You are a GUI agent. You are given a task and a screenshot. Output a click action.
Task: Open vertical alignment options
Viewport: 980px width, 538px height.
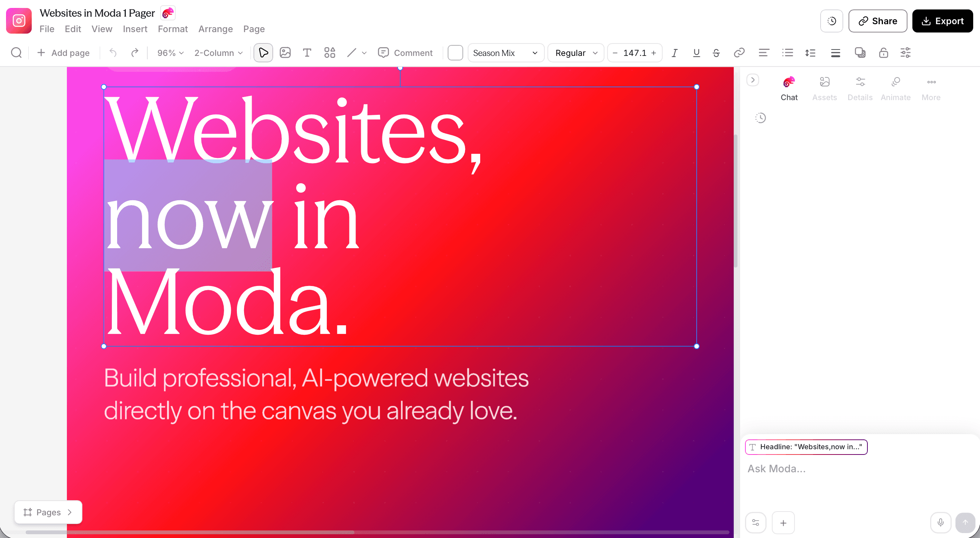point(835,53)
